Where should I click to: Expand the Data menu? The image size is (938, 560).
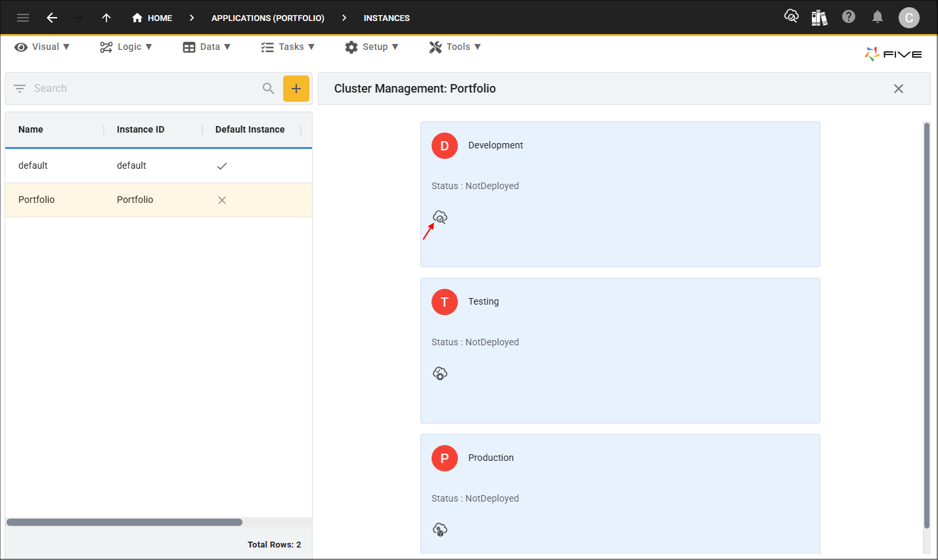207,47
